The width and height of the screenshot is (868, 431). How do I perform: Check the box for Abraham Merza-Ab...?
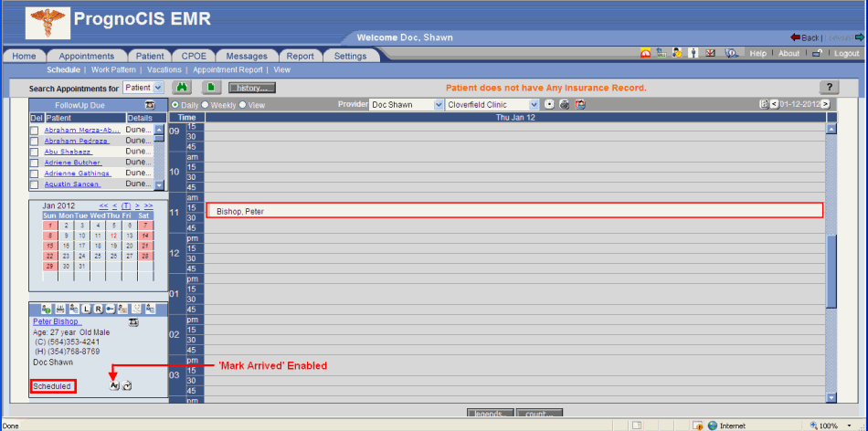[x=35, y=130]
